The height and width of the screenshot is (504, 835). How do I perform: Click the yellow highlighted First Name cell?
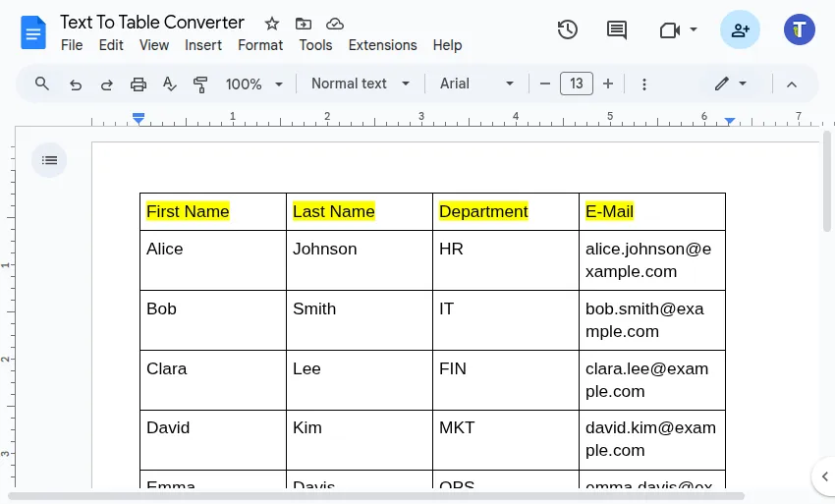click(x=188, y=211)
